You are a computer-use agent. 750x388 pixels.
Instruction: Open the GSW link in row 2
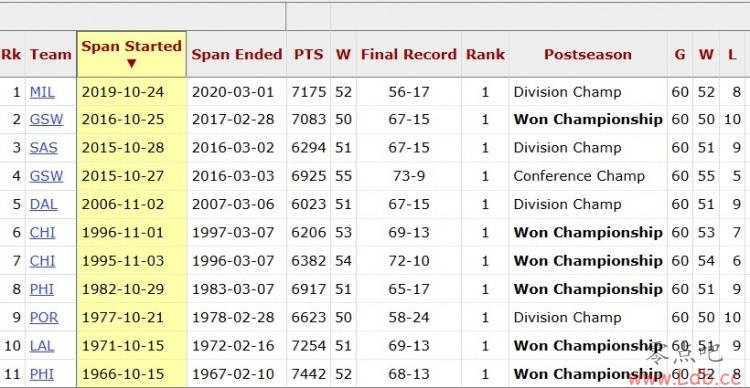pyautogui.click(x=46, y=120)
